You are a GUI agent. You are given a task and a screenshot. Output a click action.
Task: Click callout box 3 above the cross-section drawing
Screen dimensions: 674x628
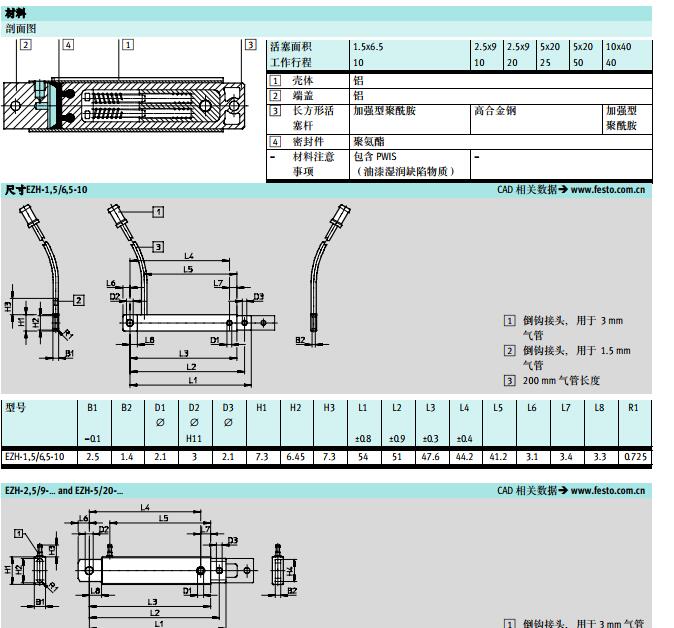[x=251, y=45]
